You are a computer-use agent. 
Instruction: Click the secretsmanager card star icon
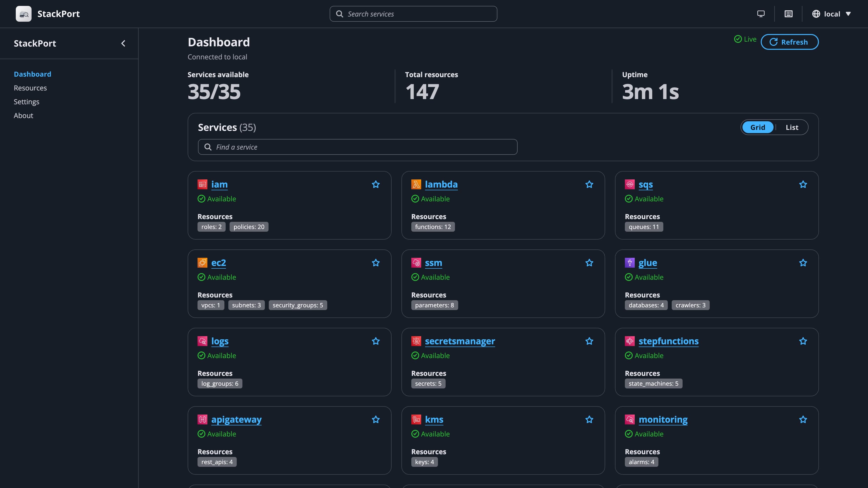click(x=589, y=341)
